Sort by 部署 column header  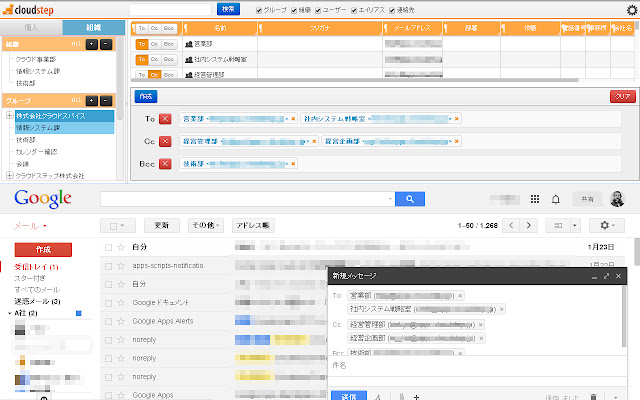tap(471, 28)
